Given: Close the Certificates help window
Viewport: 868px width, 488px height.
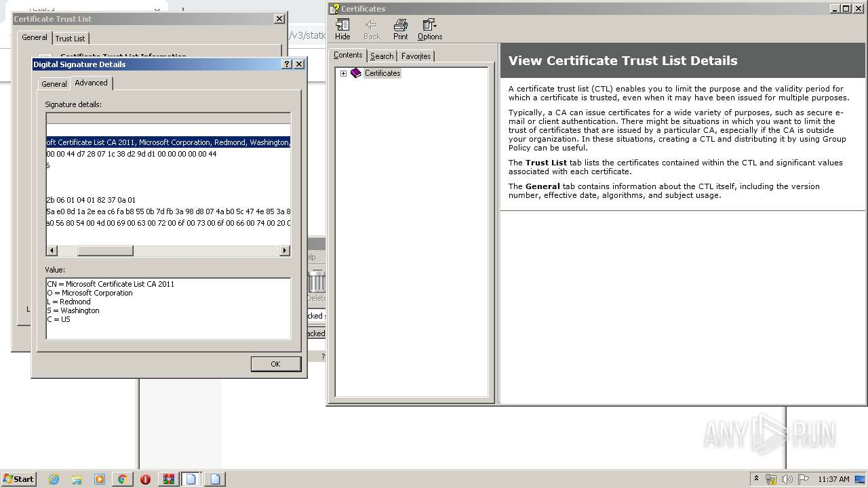Looking at the screenshot, I should [858, 9].
